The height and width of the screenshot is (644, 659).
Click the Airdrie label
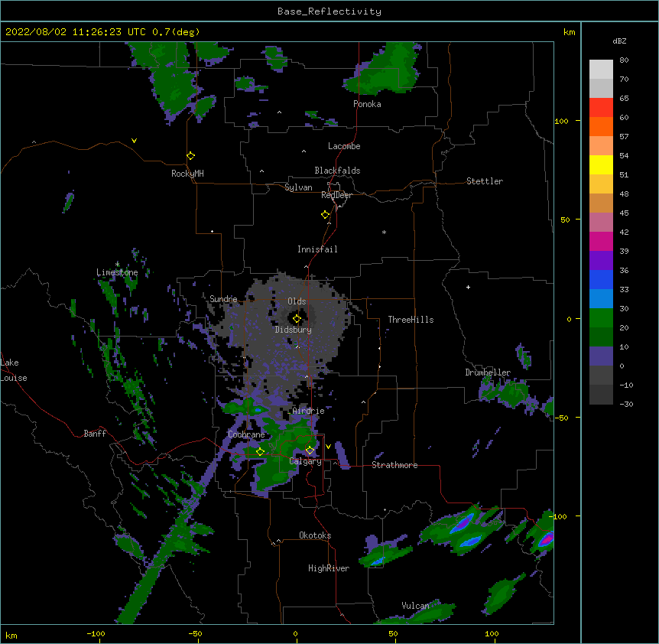tap(308, 411)
